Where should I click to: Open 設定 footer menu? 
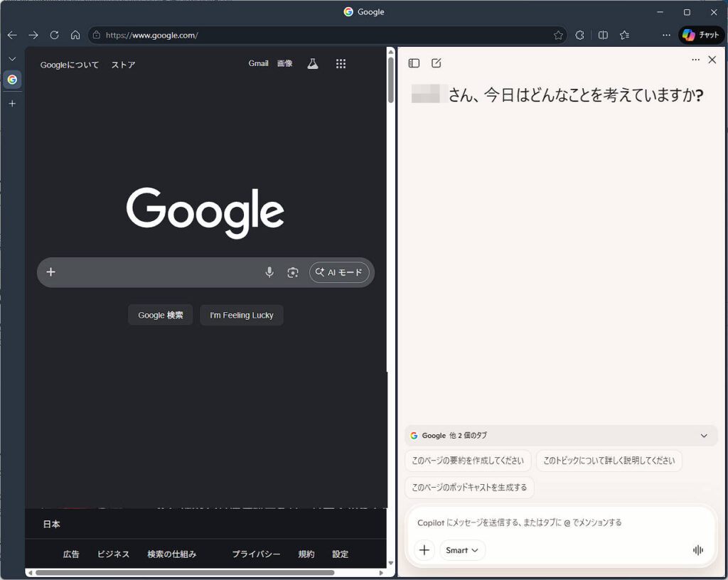[x=340, y=554]
